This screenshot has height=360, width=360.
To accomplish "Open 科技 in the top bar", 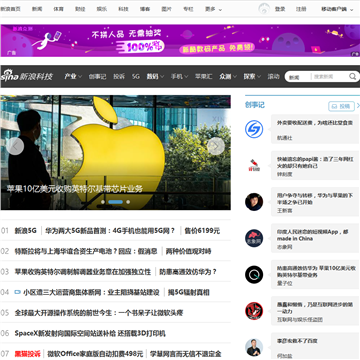I will click(123, 9).
